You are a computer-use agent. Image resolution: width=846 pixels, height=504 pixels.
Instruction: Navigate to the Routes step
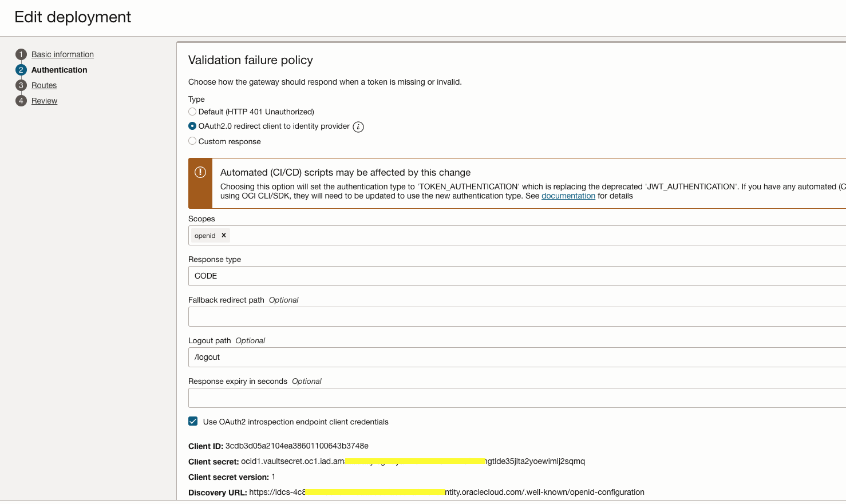[x=44, y=85]
